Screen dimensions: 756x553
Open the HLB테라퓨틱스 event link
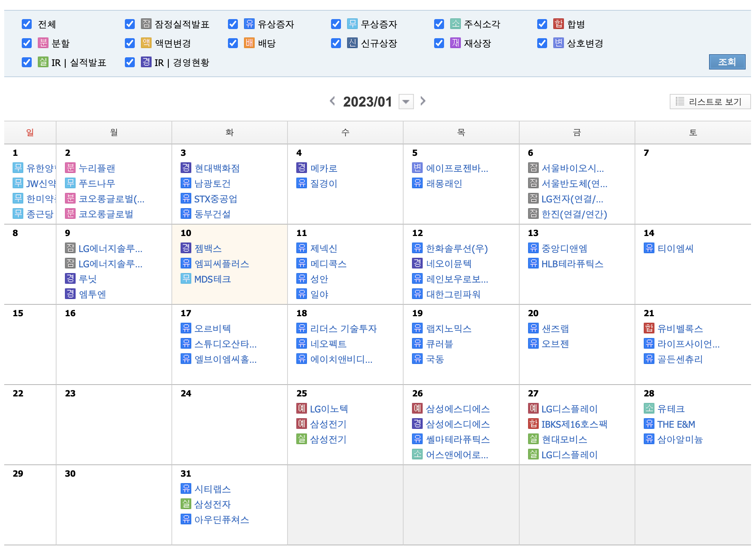(572, 264)
